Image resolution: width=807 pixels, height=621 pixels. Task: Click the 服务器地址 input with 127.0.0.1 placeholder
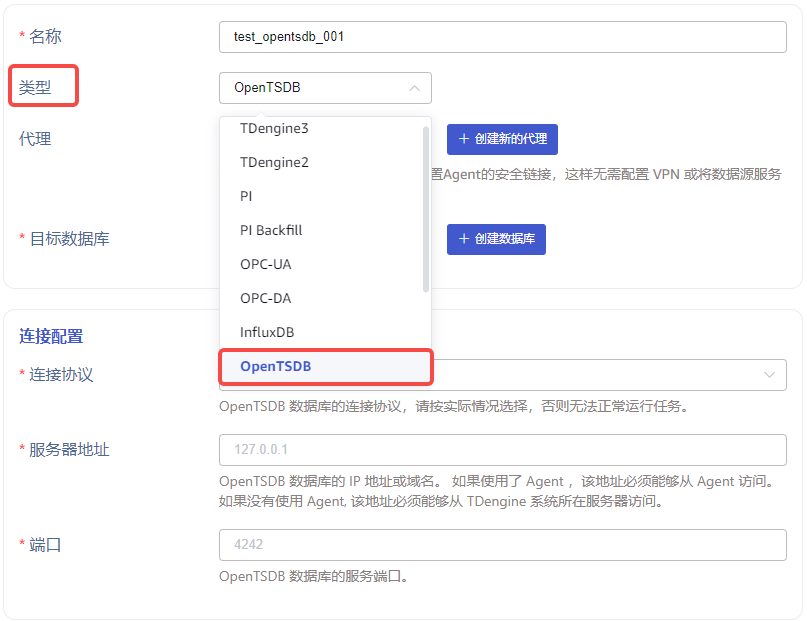[500, 450]
